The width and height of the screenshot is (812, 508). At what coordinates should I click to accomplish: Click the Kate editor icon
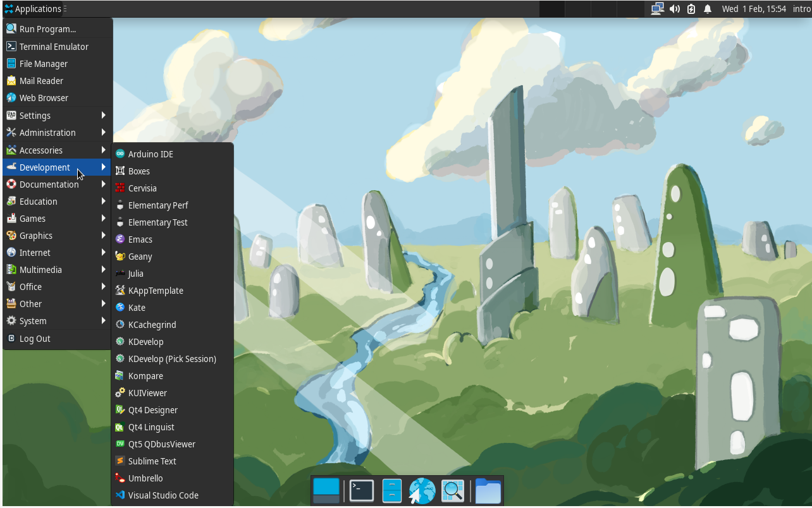click(x=120, y=308)
